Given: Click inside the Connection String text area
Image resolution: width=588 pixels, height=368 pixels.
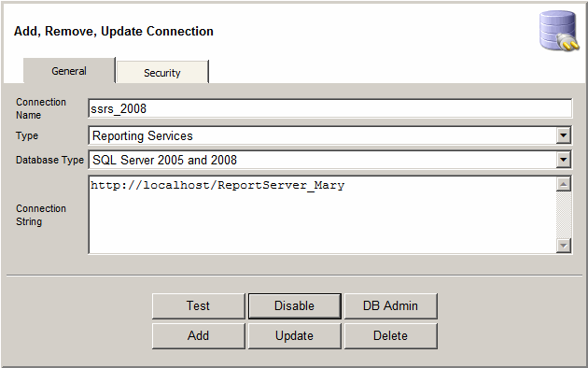Looking at the screenshot, I should pyautogui.click(x=323, y=215).
